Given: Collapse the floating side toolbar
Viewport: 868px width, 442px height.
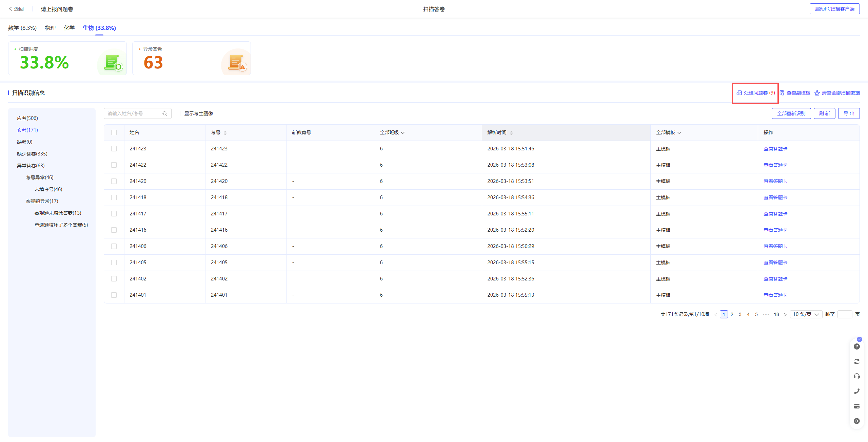Looking at the screenshot, I should [x=859, y=339].
